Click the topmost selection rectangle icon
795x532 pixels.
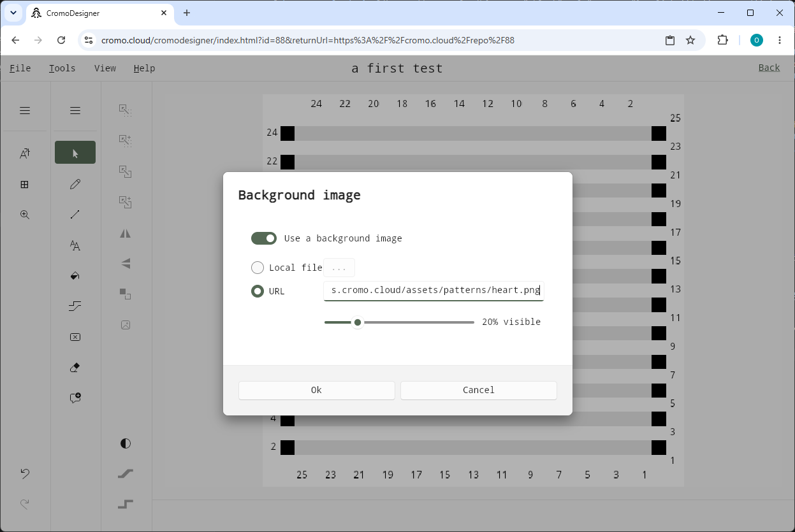126,110
